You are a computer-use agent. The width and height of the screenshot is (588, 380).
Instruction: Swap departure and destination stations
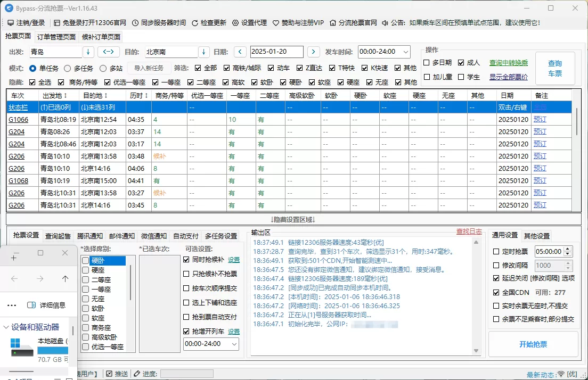(x=108, y=51)
